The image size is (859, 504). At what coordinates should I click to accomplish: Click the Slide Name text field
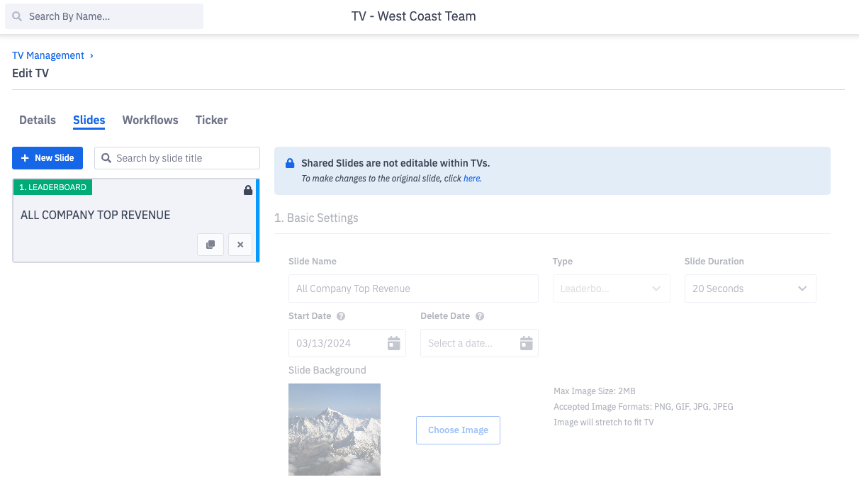pyautogui.click(x=413, y=289)
